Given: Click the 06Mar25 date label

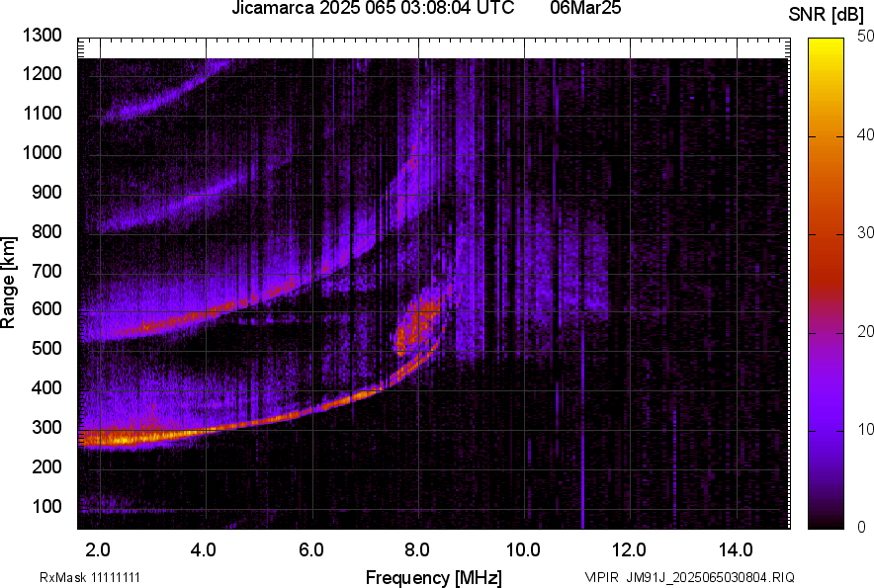Looking at the screenshot, I should (x=583, y=9).
